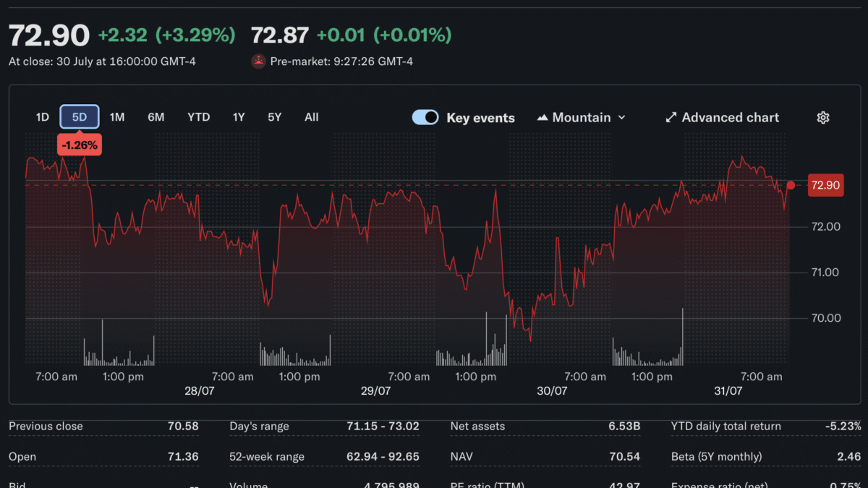Click the 72.87 pre-market price

pyautogui.click(x=280, y=35)
